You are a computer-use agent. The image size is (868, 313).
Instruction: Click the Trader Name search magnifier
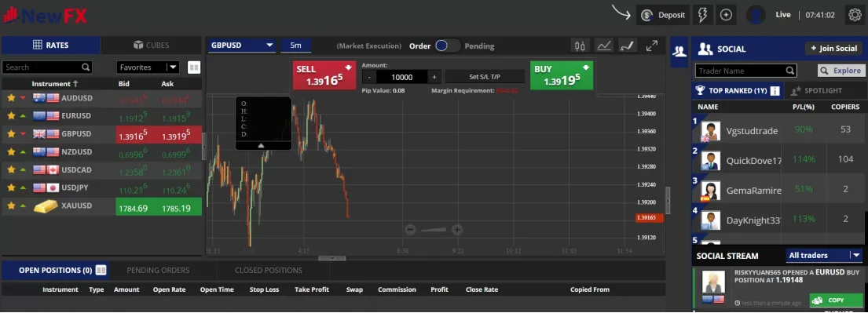pos(790,71)
